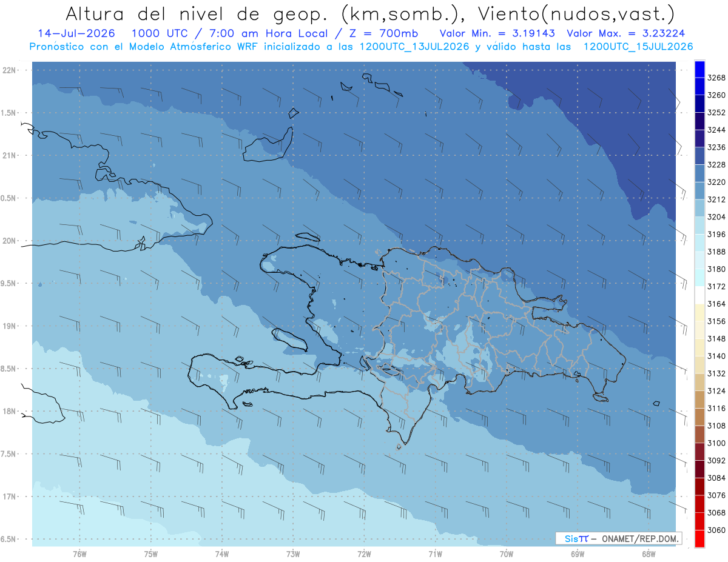The width and height of the screenshot is (728, 562).
Task: Click the longitude axis label "74W"
Action: (221, 554)
